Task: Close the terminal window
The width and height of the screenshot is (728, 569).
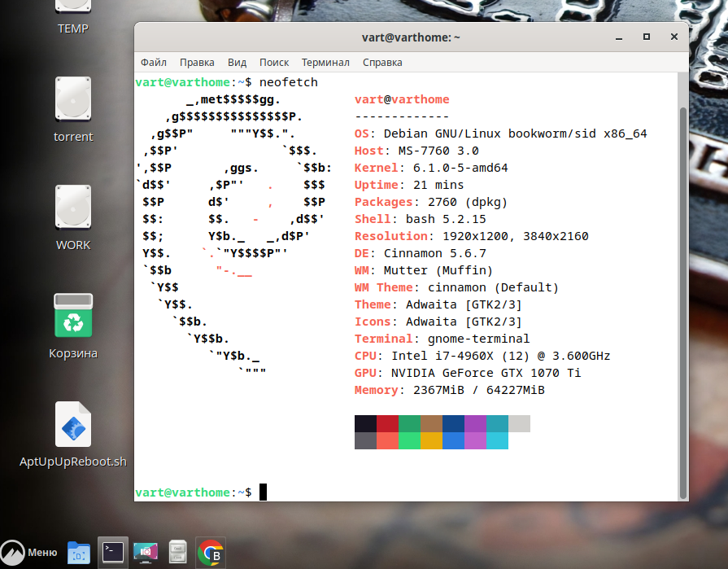Action: (674, 37)
